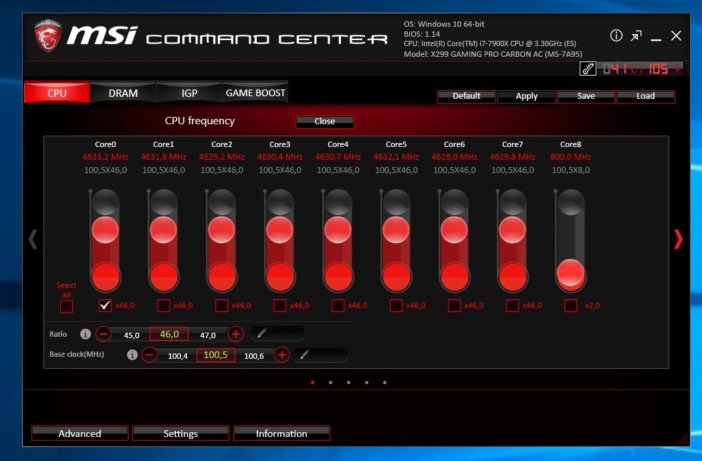This screenshot has height=461, width=702.
Task: Open the GAME BOOST tab
Action: (255, 93)
